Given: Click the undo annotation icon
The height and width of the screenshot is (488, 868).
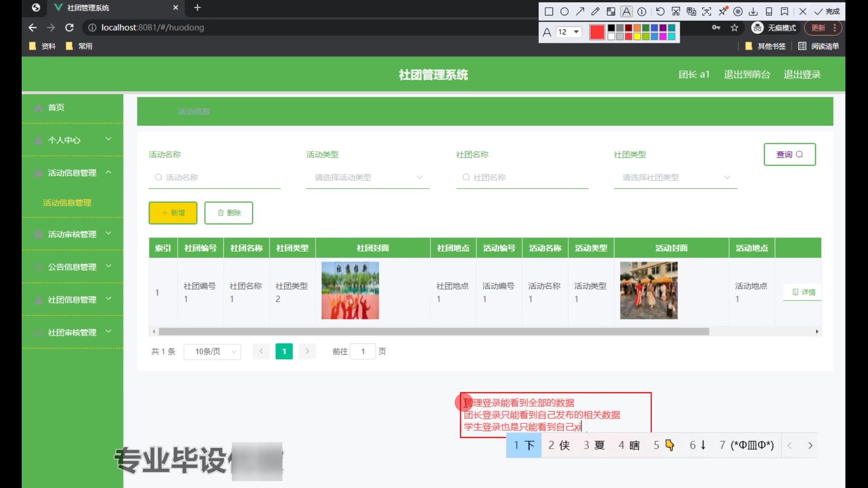Looking at the screenshot, I should (660, 11).
